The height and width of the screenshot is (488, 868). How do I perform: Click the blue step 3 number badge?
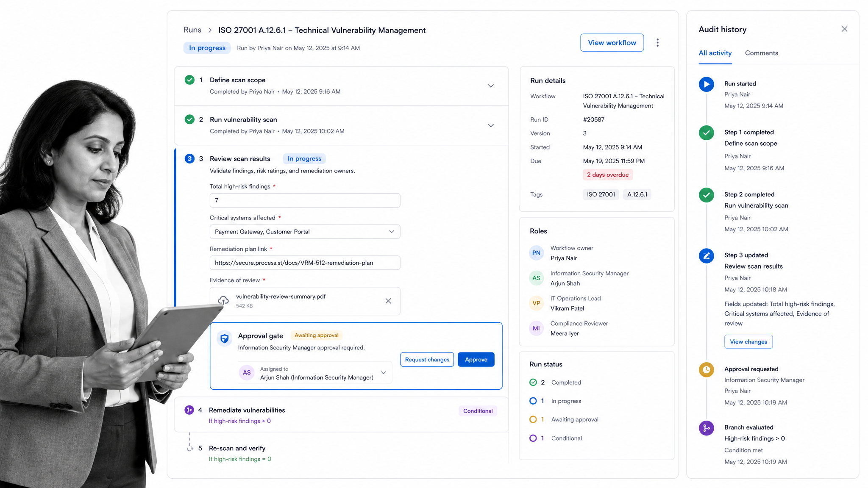189,159
